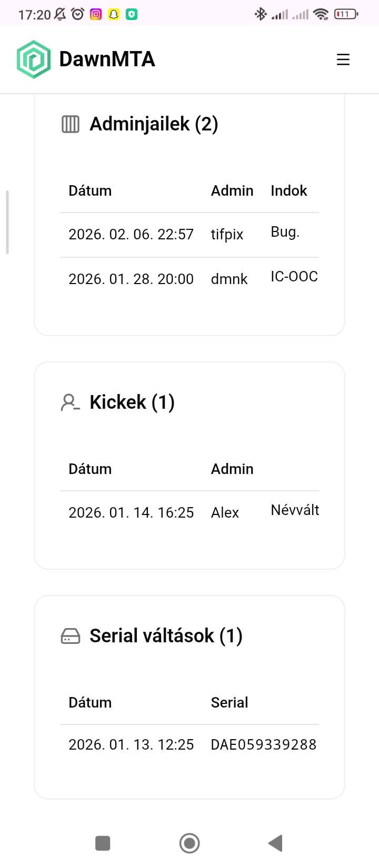Click the Adminjailek (2) heading
The width and height of the screenshot is (379, 868).
tap(154, 124)
